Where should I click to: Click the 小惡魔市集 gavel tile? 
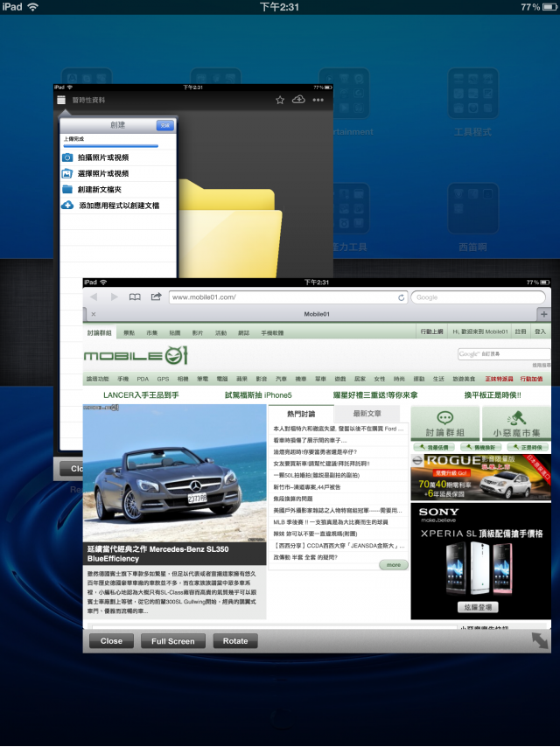516,423
